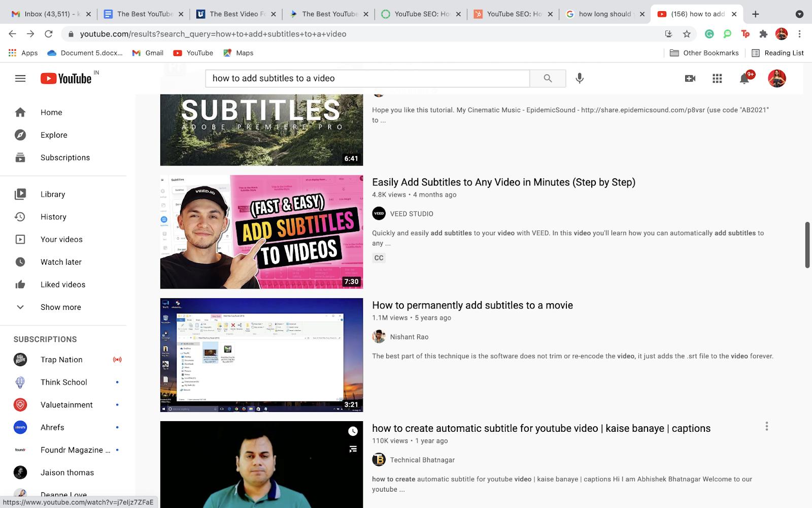
Task: Bookmark this page with the star icon
Action: [x=687, y=34]
